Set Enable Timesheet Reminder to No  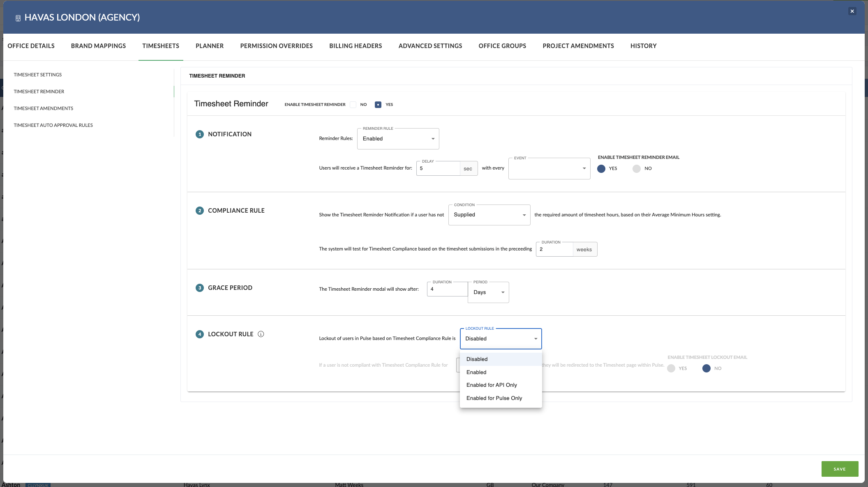pos(353,104)
